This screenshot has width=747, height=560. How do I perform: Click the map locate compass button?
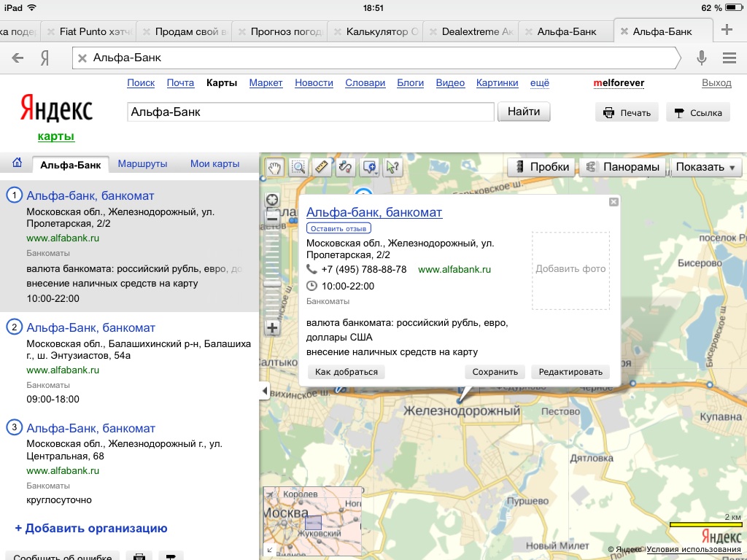point(272,200)
